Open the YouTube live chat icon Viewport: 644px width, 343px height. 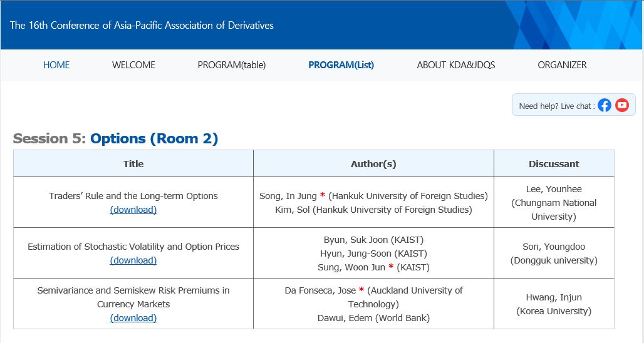pyautogui.click(x=622, y=105)
